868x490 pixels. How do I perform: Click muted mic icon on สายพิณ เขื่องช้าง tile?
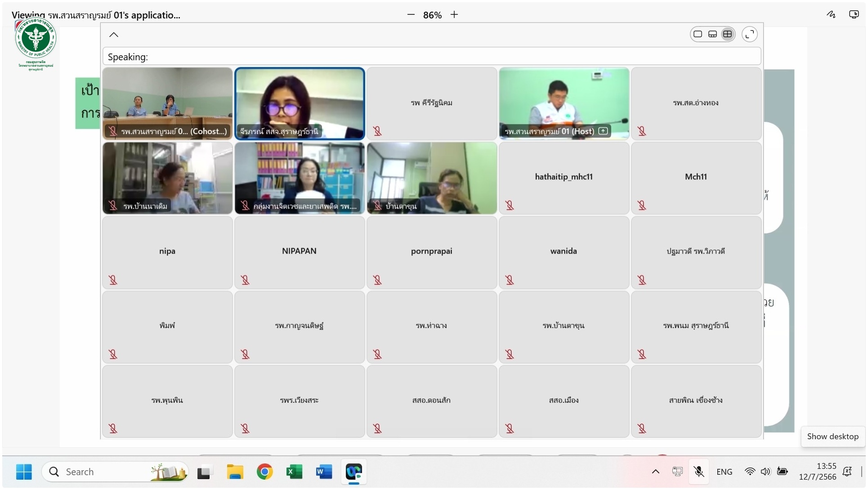pos(642,428)
